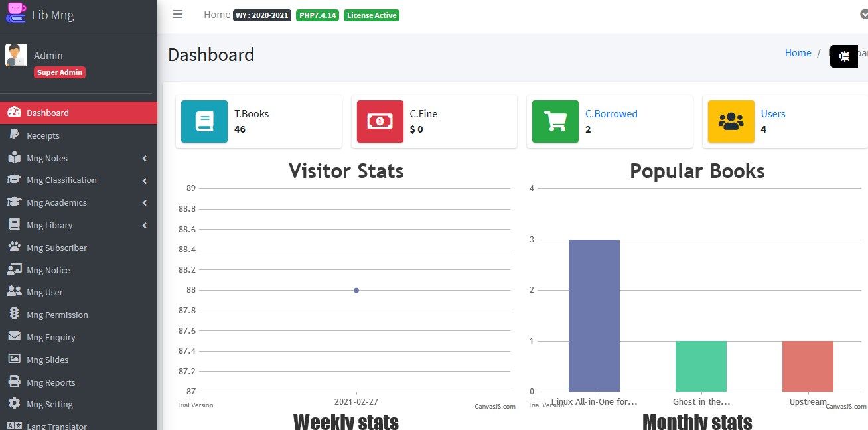
Task: Expand the Mng Classification submenu chevron
Action: tap(144, 180)
